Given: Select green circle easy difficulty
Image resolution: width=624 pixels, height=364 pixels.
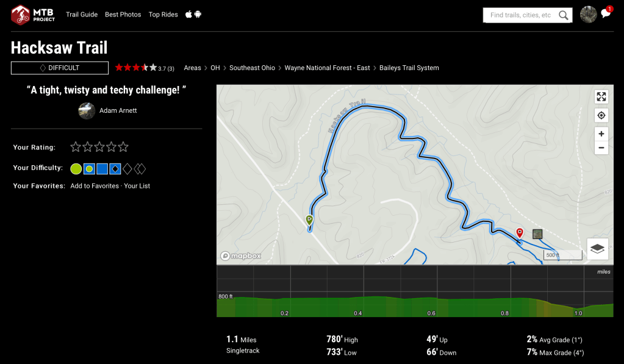Looking at the screenshot, I should click(76, 169).
